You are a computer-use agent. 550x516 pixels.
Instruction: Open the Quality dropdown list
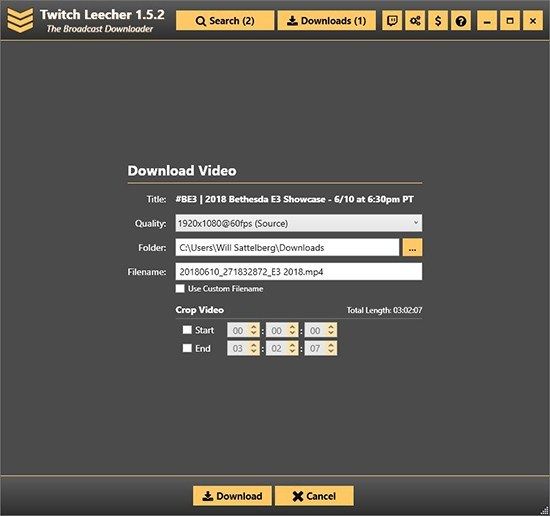tap(299, 223)
